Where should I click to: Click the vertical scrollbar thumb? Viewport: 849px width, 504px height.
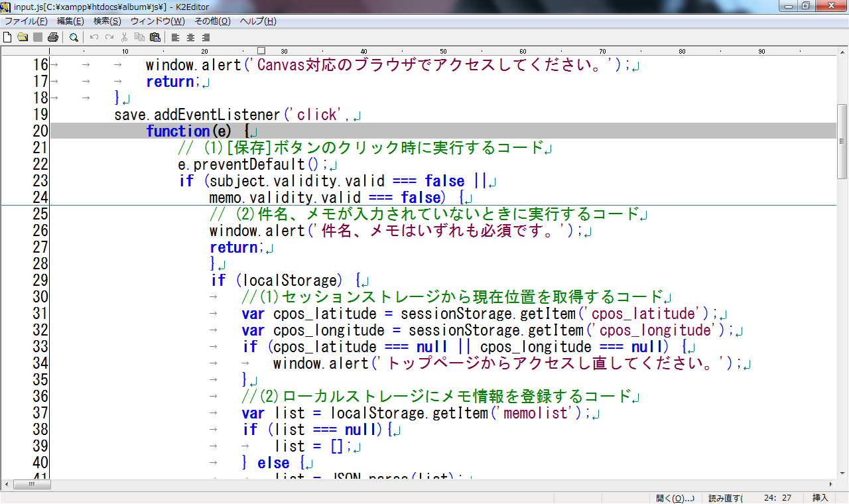(842, 141)
